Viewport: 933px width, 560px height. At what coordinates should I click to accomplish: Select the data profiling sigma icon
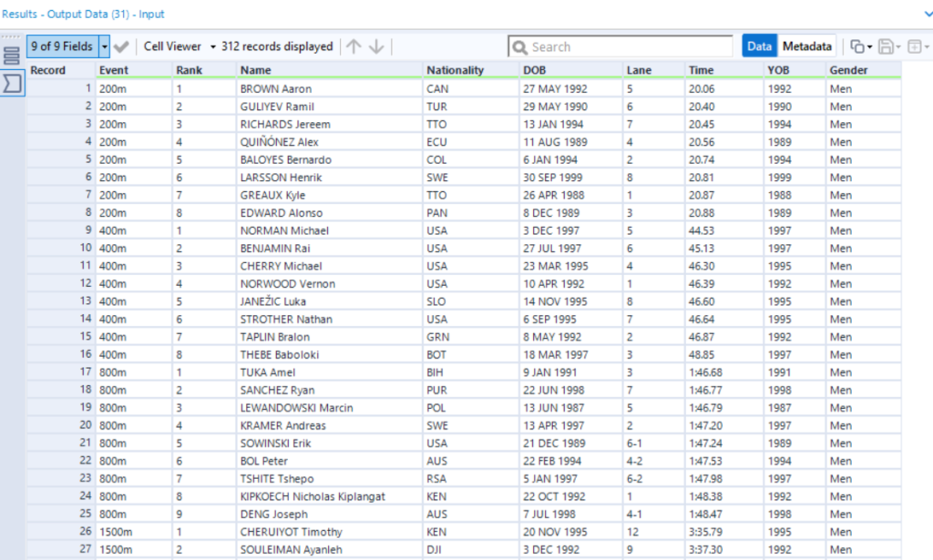(12, 83)
